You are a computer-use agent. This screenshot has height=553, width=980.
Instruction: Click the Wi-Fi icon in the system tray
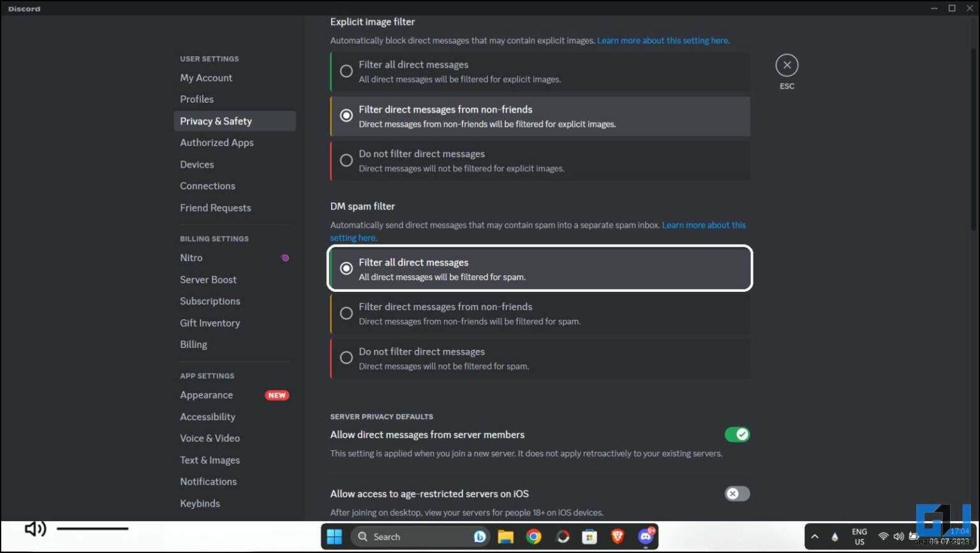click(x=883, y=536)
